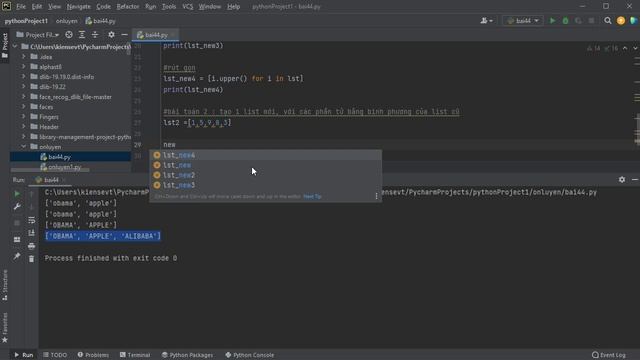Expand the dlib-19.22 folder
This screenshot has width=640, height=360.
[x=24, y=87]
